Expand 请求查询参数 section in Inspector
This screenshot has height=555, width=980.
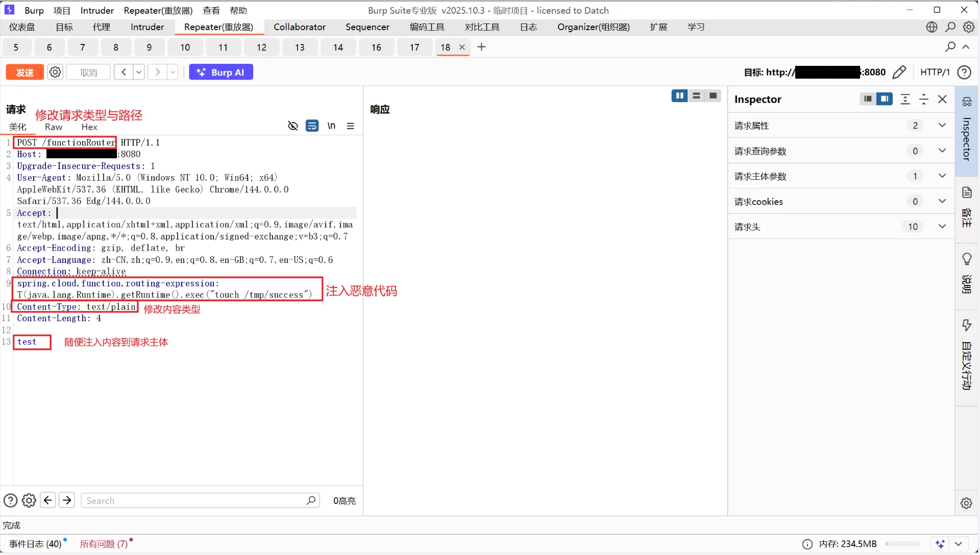840,151
